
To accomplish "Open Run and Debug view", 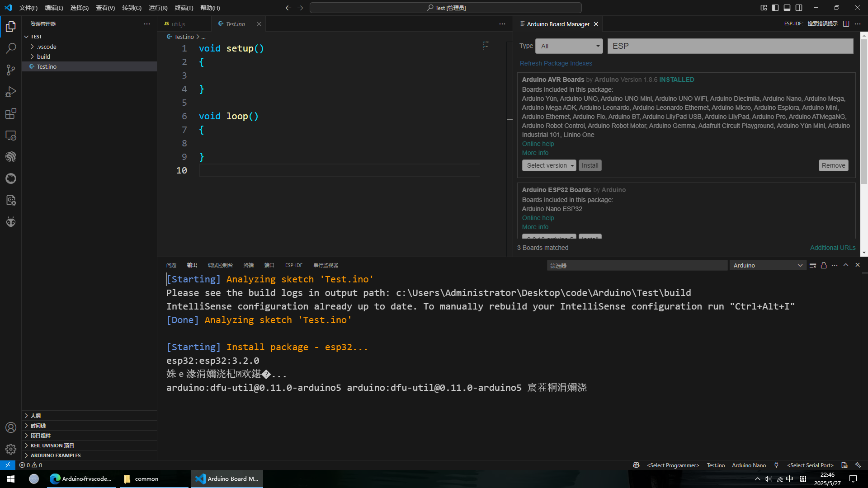I will (x=11, y=92).
